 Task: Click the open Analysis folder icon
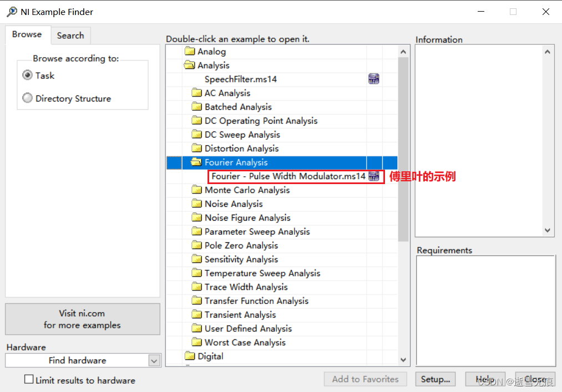[x=189, y=65]
